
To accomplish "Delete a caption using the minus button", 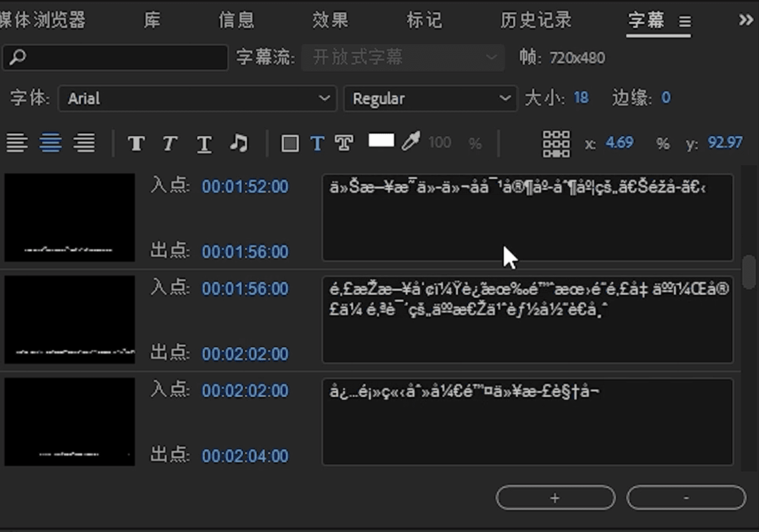I will 686,497.
